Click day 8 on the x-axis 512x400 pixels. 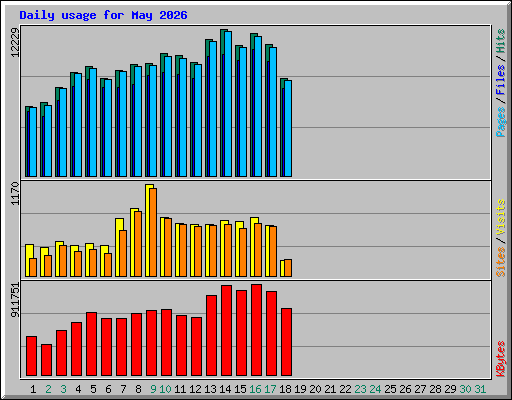click(x=138, y=389)
